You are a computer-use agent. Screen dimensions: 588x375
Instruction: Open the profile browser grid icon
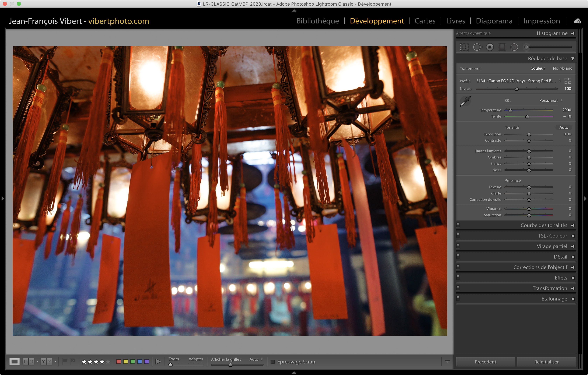[x=568, y=81]
